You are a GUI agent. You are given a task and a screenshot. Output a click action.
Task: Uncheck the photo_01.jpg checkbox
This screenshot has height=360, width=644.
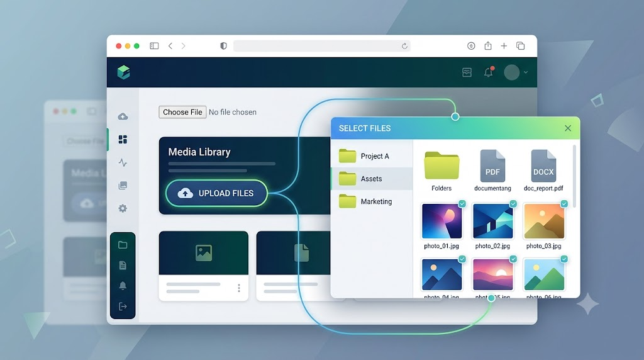(x=462, y=204)
